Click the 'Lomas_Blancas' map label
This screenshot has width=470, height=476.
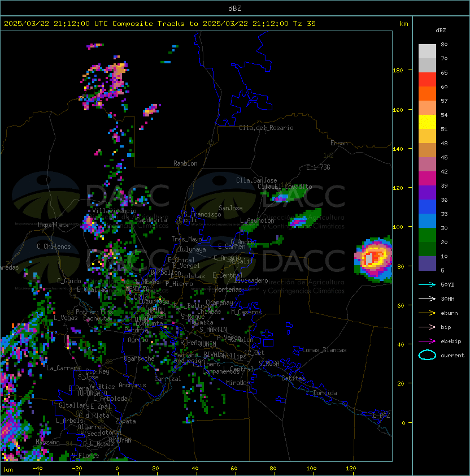(324, 350)
